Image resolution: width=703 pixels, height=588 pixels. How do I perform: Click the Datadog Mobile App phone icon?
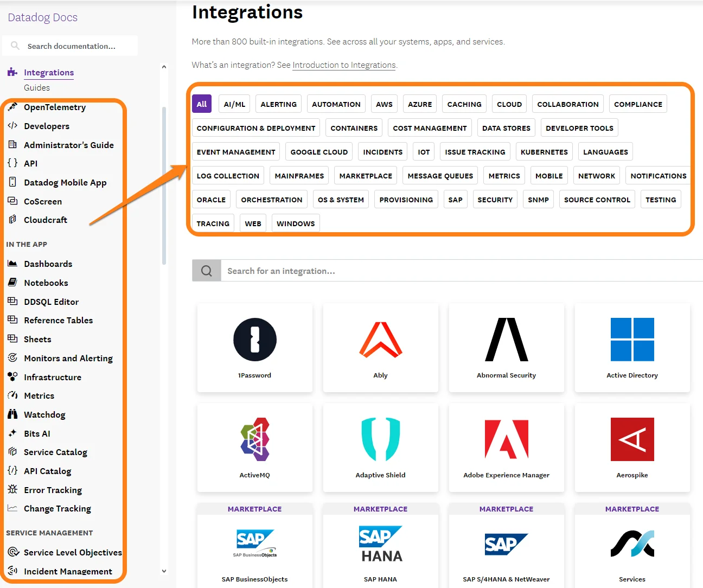click(x=12, y=182)
